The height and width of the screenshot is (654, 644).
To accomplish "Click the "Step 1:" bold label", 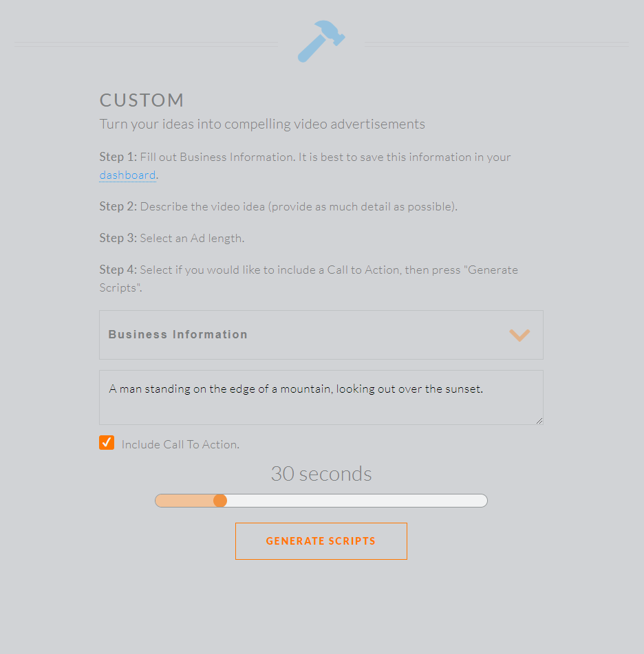I will 118,157.
